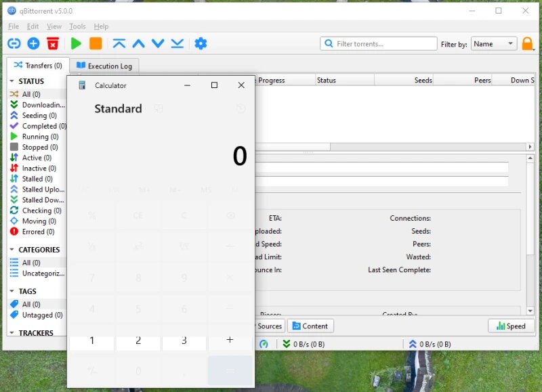Click the alternative speed limits gauge icon
The width and height of the screenshot is (542, 392).
click(264, 344)
